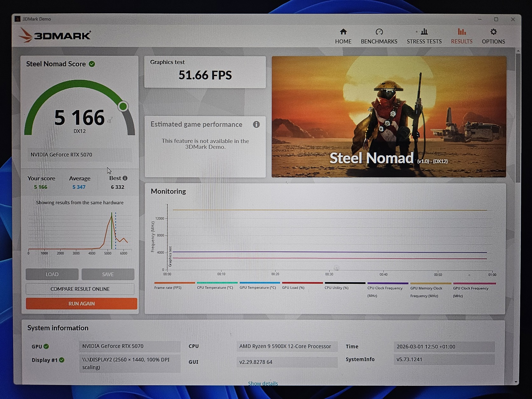Click the Stress Tests bar chart icon

[424, 31]
